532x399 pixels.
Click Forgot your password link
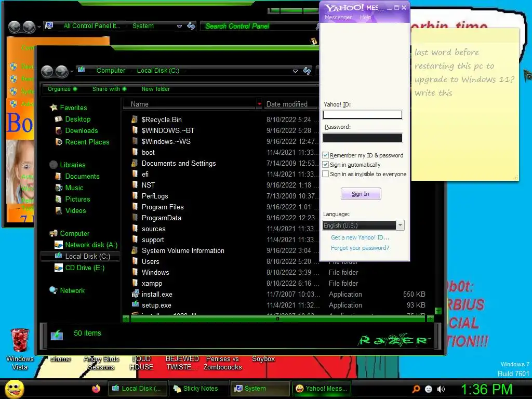tap(360, 248)
